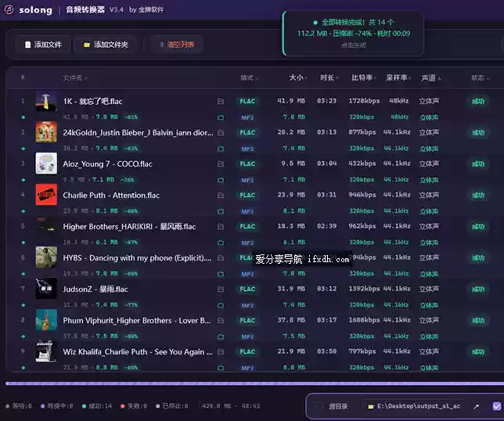Open output folder under the HYBS track row
The width and height of the screenshot is (504, 421).
pos(221,274)
